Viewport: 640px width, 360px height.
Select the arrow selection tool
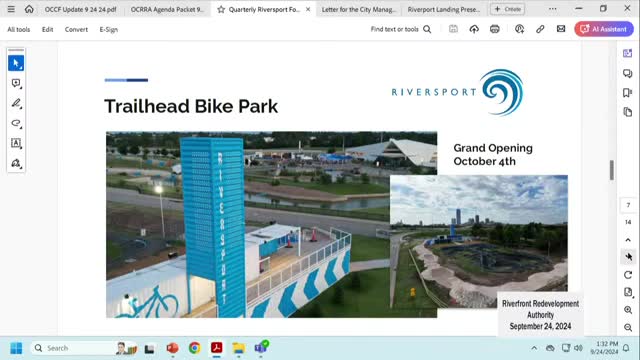pyautogui.click(x=16, y=63)
